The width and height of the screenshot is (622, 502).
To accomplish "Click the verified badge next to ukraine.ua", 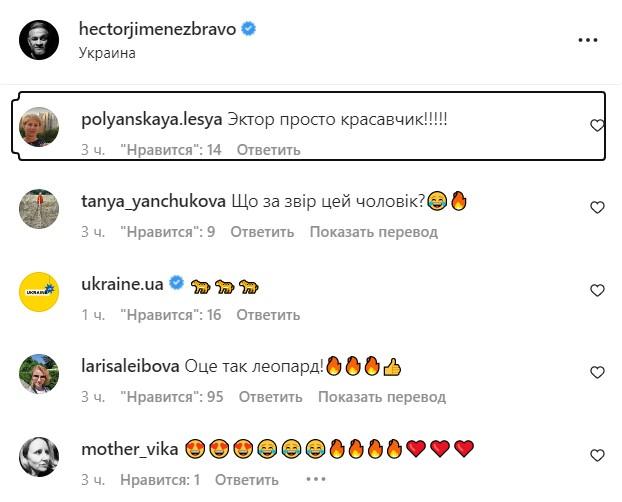I will click(176, 284).
